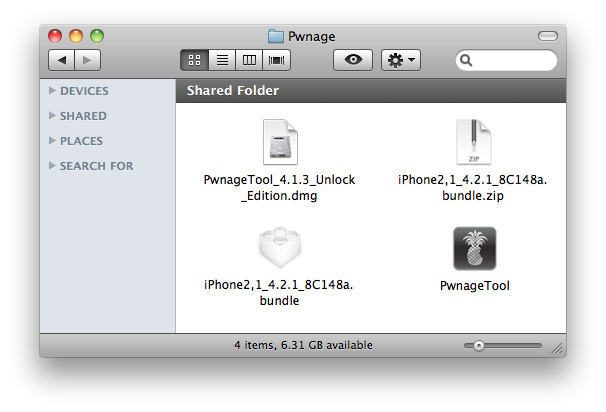Switch to Cover Flow view

point(276,60)
